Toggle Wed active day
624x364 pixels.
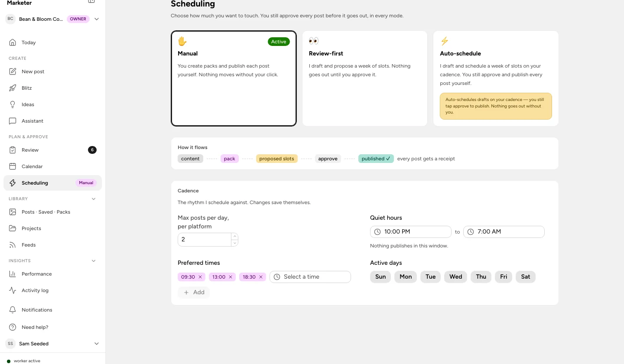click(455, 277)
